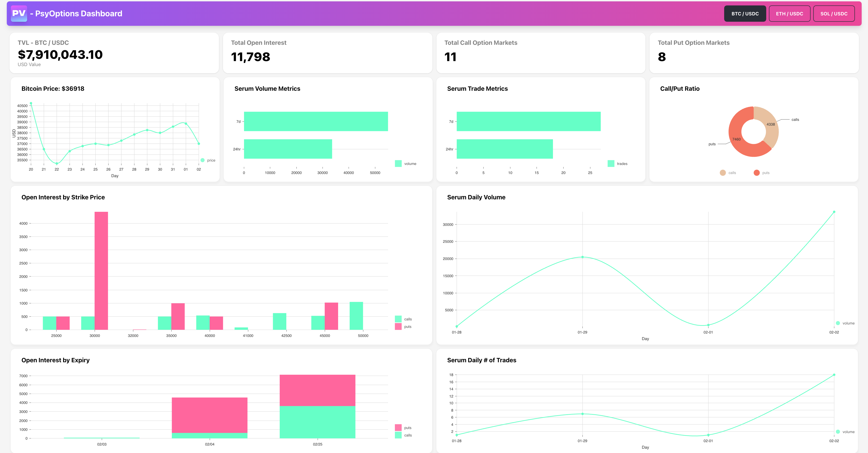The height and width of the screenshot is (453, 868).
Task: Click the 01-29 data point in Serum Daily Volume
Action: tap(582, 257)
